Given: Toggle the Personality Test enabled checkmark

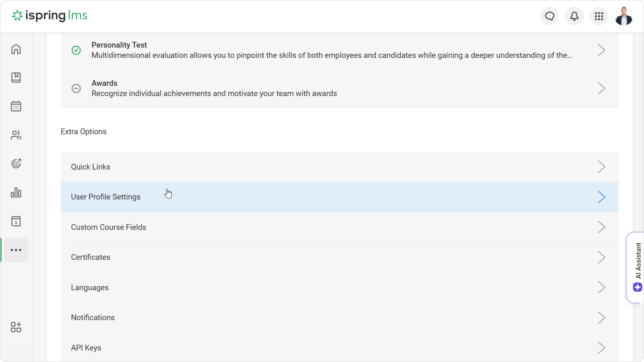Looking at the screenshot, I should pyautogui.click(x=76, y=50).
